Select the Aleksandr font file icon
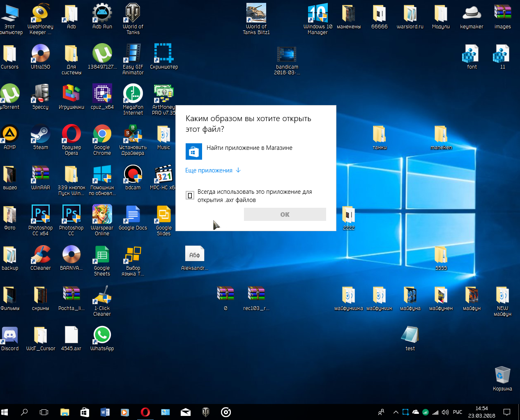Image resolution: width=520 pixels, height=420 pixels. coord(194,258)
